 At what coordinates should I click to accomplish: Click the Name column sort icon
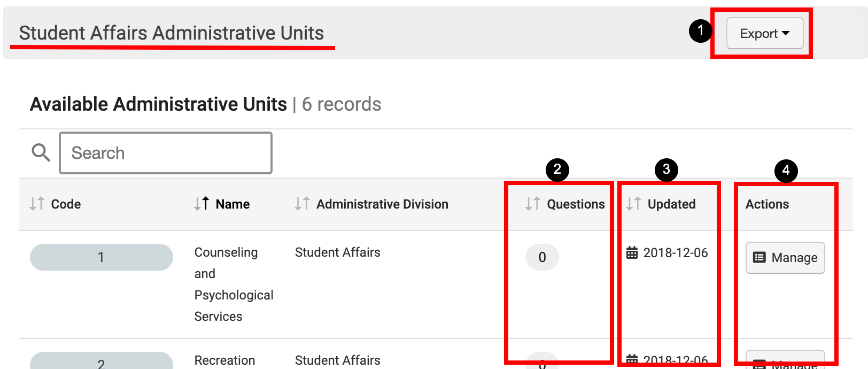coord(201,204)
